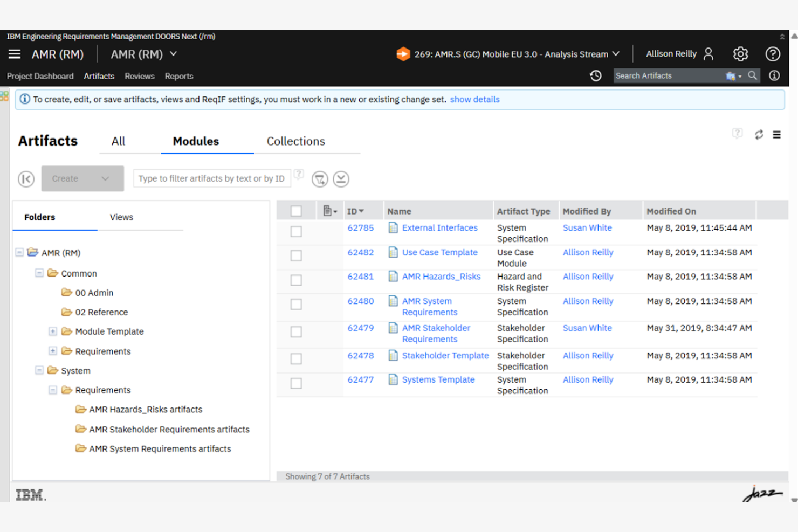This screenshot has height=532, width=798.
Task: Open the Systems Template module
Action: point(438,379)
